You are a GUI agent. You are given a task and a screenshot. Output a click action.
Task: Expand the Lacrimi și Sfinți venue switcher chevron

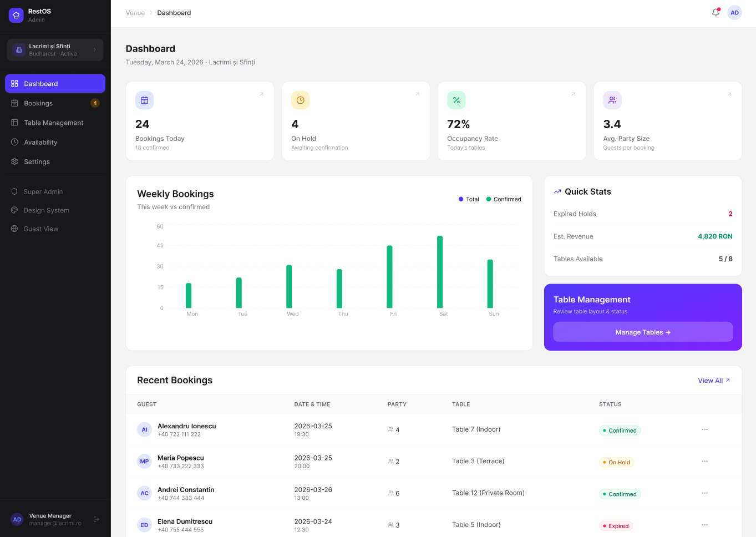95,50
